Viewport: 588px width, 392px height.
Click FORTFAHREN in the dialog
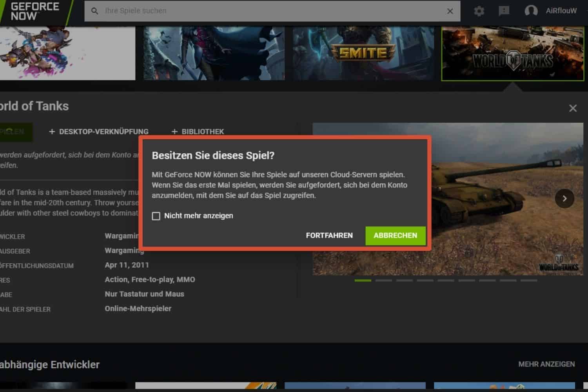pyautogui.click(x=329, y=235)
